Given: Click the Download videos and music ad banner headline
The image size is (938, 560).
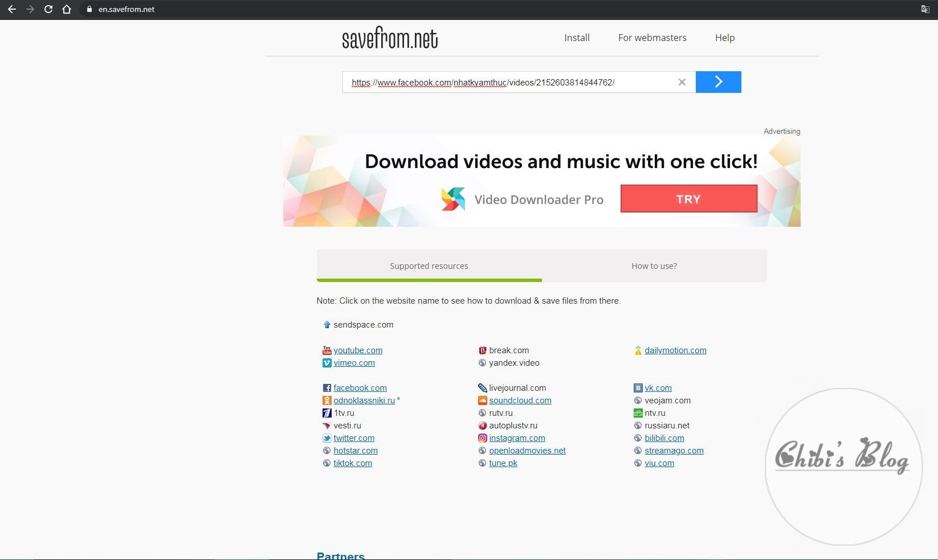Looking at the screenshot, I should [x=561, y=161].
